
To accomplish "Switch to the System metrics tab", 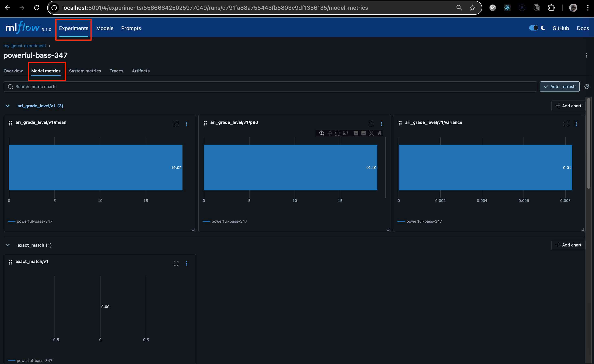I will (85, 71).
